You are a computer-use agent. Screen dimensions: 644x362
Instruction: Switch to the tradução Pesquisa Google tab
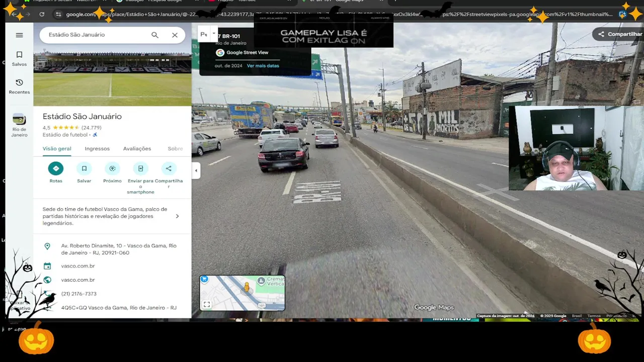(x=153, y=2)
